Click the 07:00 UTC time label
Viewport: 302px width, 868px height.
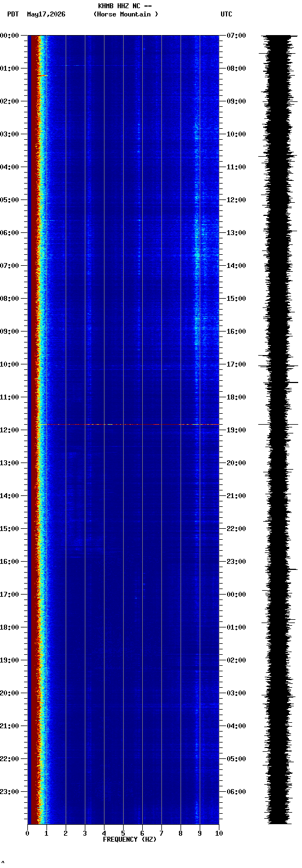(236, 36)
